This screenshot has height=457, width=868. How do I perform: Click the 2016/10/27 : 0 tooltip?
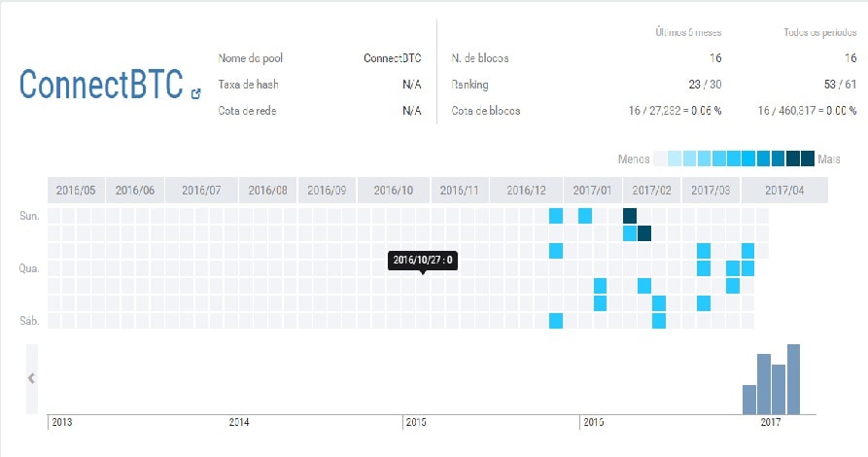(424, 260)
